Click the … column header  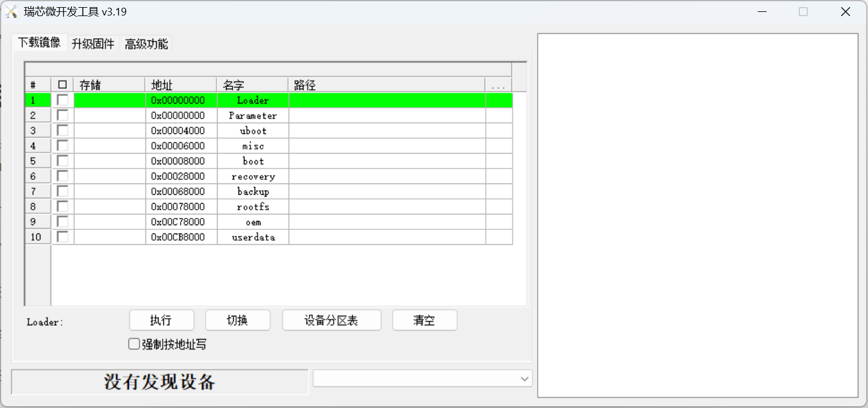pyautogui.click(x=498, y=85)
